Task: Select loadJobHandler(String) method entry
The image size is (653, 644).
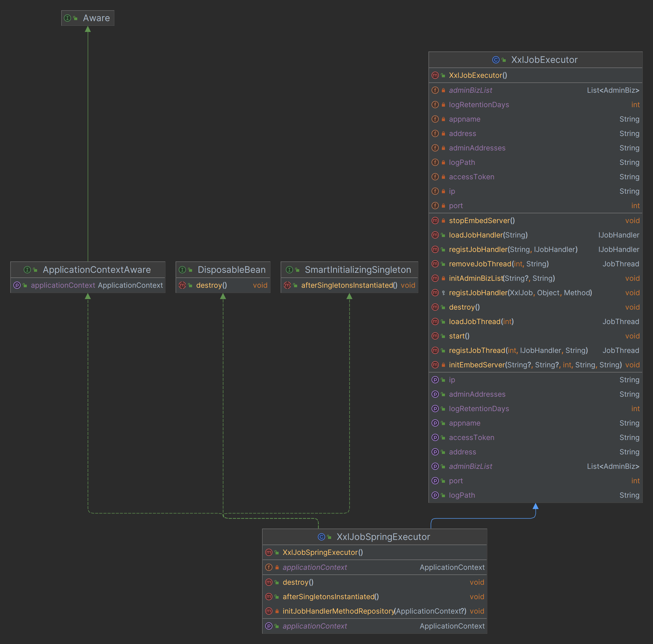Action: (488, 235)
